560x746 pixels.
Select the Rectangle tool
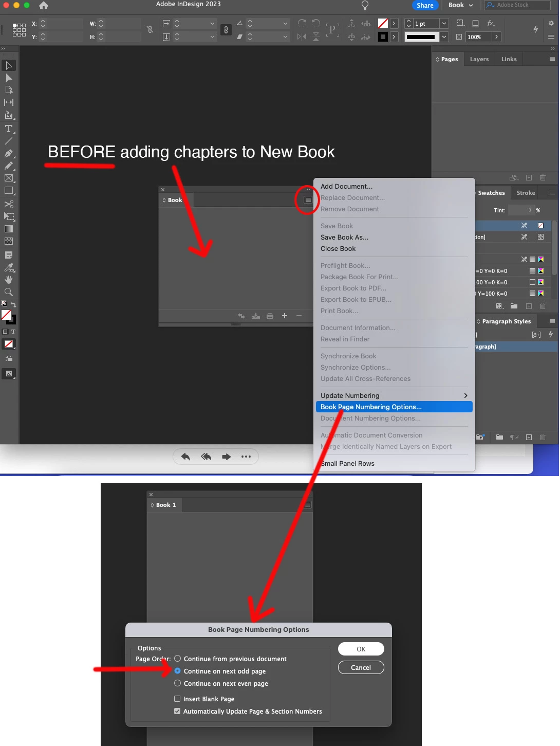(9, 190)
